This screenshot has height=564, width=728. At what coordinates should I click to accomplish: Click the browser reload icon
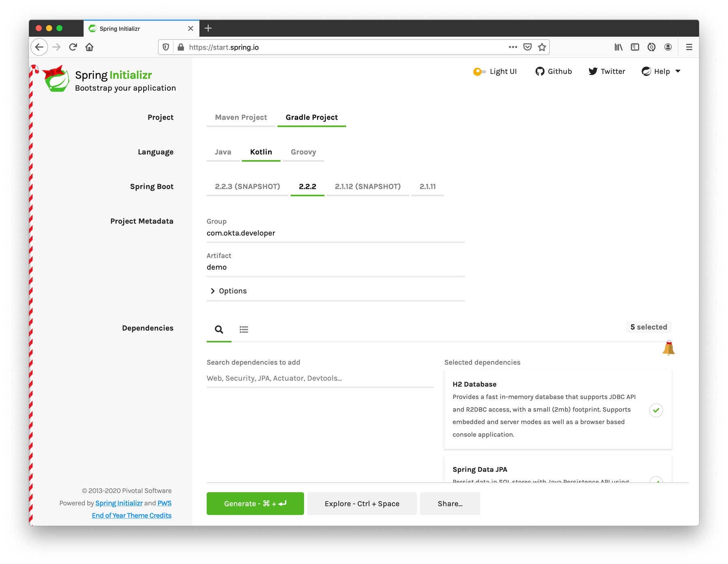(x=73, y=47)
